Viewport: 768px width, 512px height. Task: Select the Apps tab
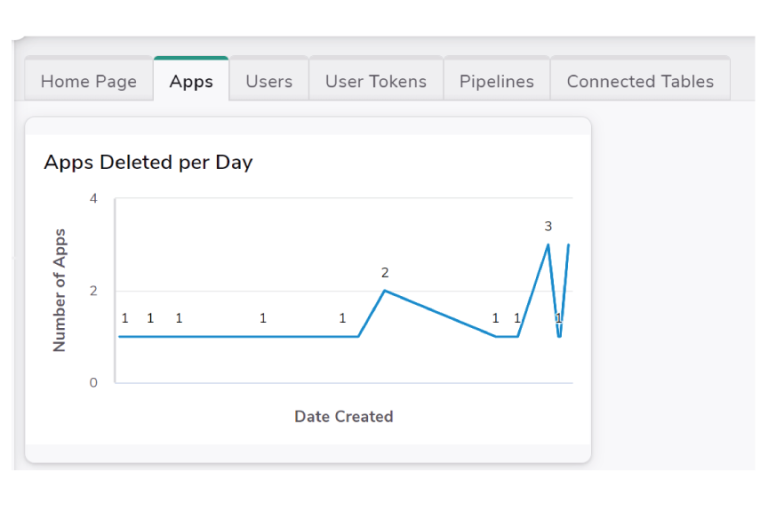[x=191, y=82]
